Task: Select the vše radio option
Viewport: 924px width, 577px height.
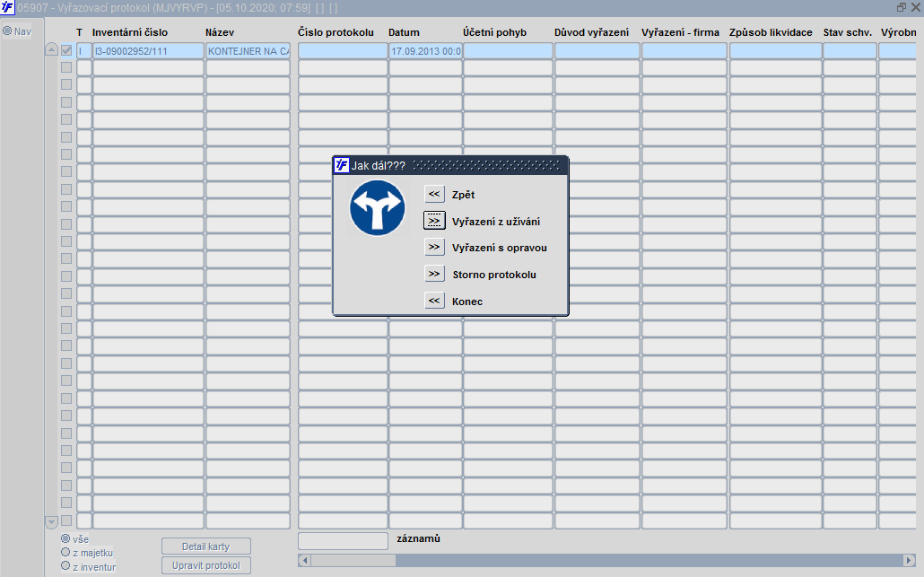Action: [65, 538]
